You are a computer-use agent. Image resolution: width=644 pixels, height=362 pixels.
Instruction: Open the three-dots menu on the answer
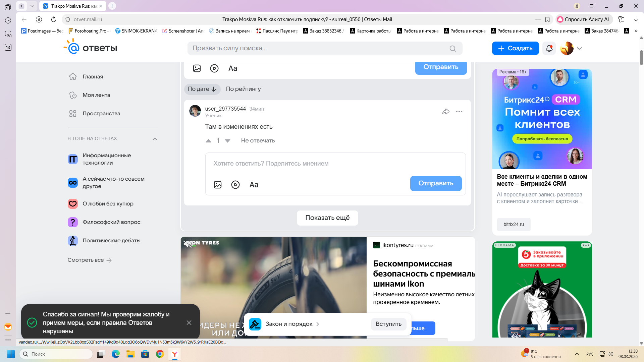pos(459,112)
